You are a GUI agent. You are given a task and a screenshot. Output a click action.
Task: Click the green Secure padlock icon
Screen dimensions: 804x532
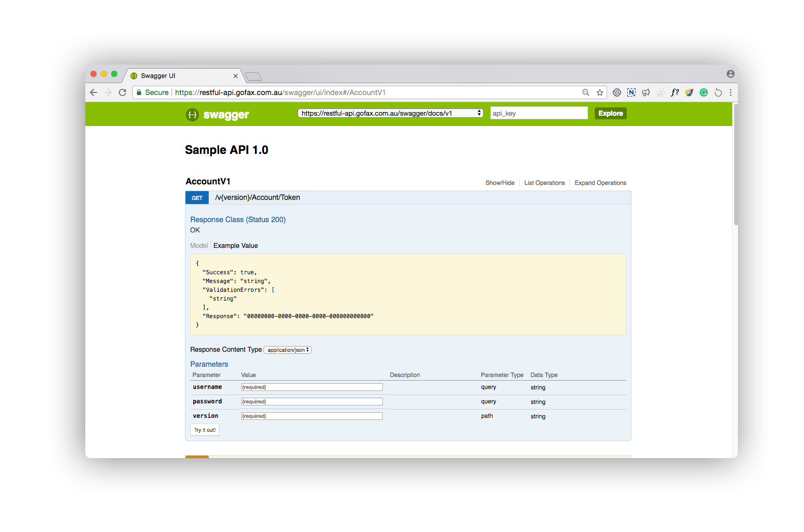[139, 92]
